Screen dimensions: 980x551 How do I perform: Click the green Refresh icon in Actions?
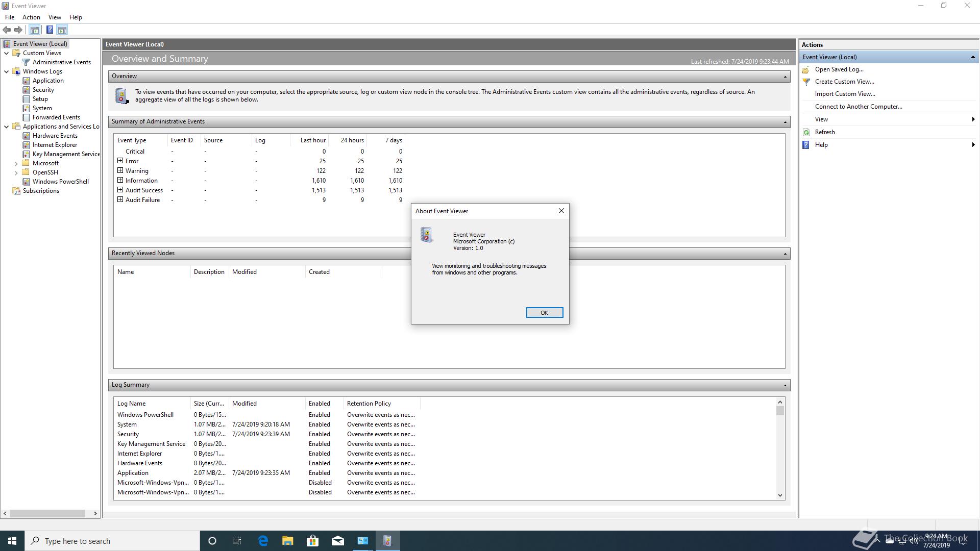coord(806,132)
